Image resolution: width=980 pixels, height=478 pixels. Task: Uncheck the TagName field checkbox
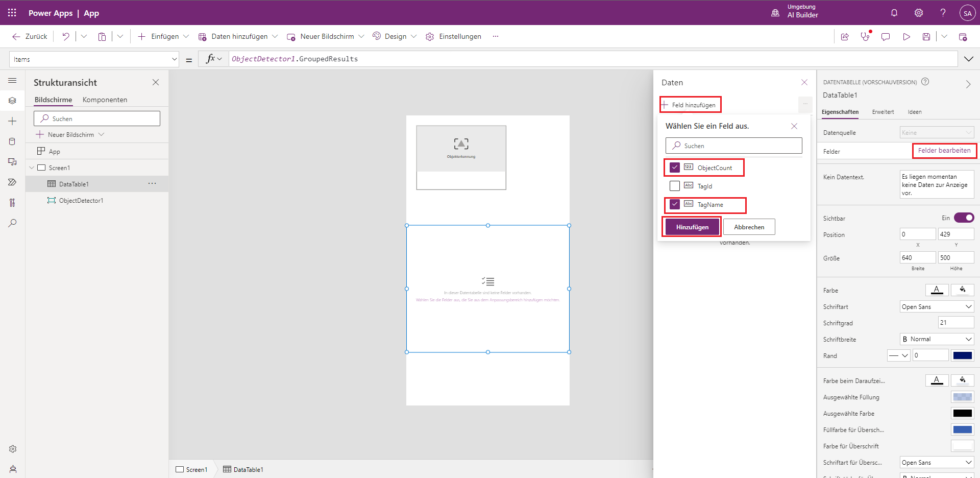675,204
